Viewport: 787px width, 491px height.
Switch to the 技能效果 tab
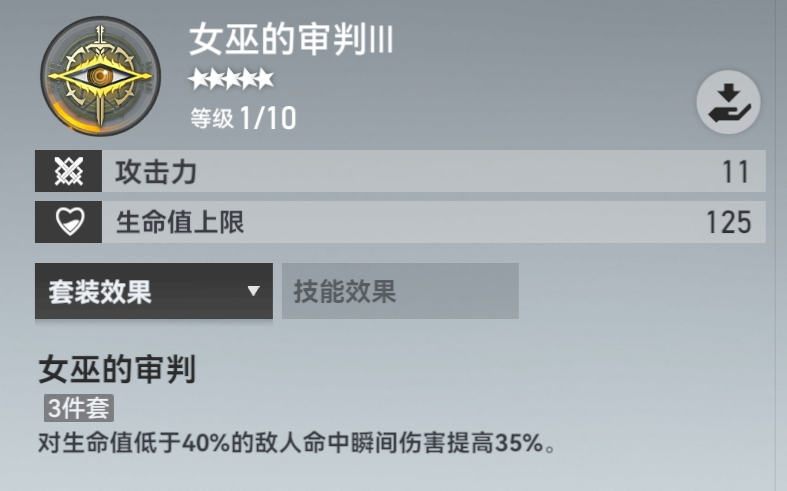click(x=400, y=291)
